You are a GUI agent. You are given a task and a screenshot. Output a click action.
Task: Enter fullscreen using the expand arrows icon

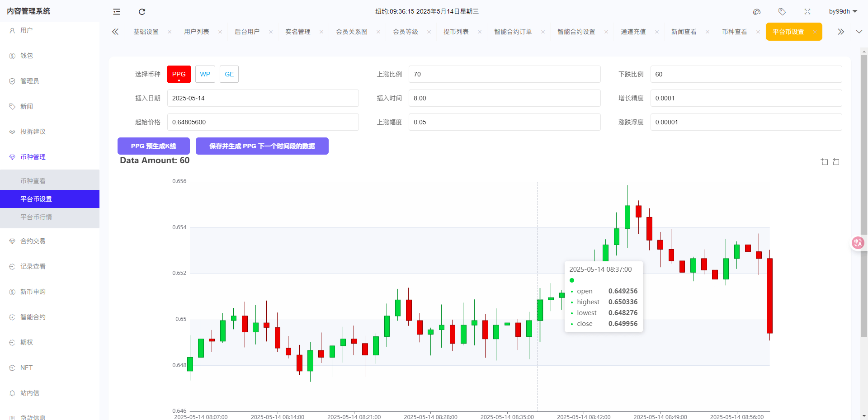pos(807,11)
